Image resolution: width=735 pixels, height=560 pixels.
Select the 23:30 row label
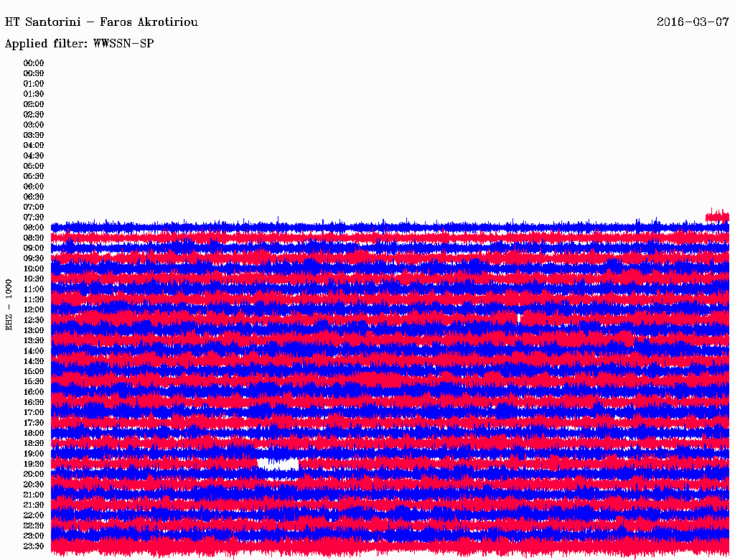[x=34, y=546]
